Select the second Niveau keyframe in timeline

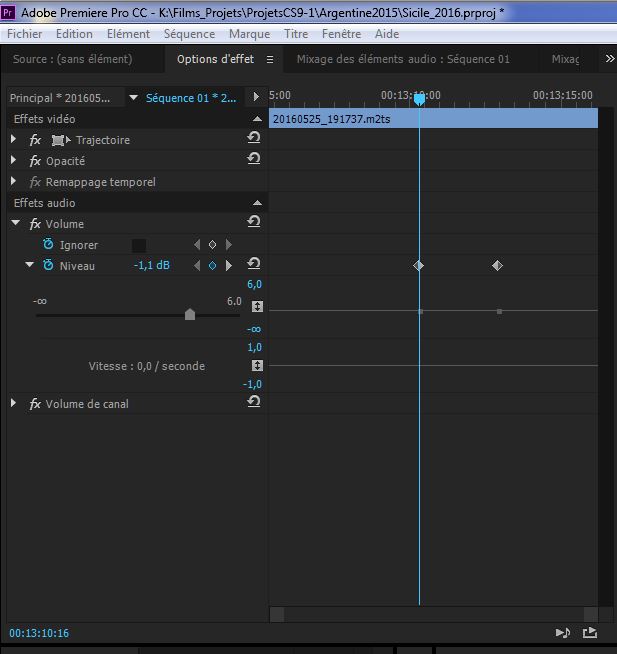click(x=497, y=265)
